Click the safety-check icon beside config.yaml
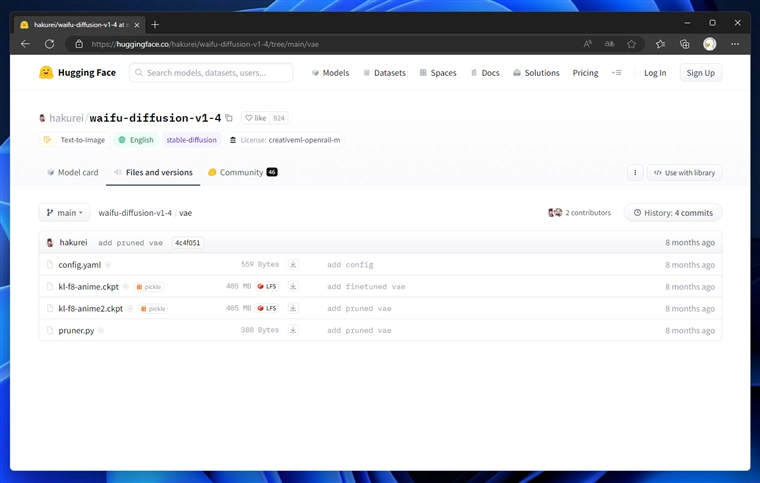The height and width of the screenshot is (483, 760). point(108,265)
